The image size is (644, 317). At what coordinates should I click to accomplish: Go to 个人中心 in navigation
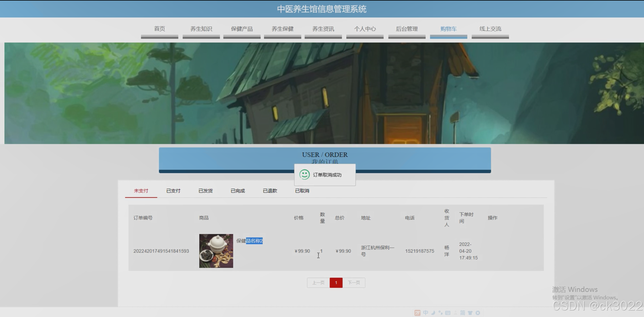pyautogui.click(x=365, y=29)
